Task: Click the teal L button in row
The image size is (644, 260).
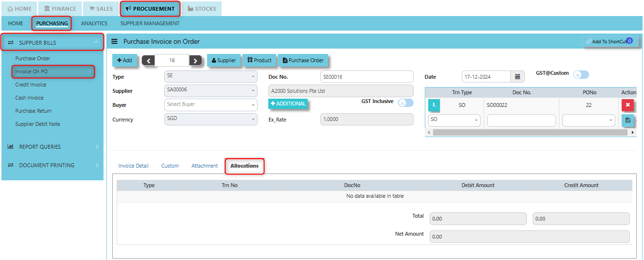Action: tap(434, 105)
